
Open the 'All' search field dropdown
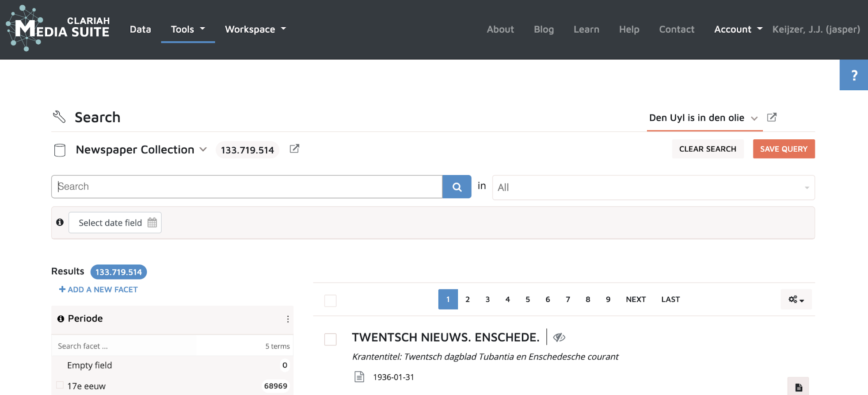pyautogui.click(x=653, y=188)
